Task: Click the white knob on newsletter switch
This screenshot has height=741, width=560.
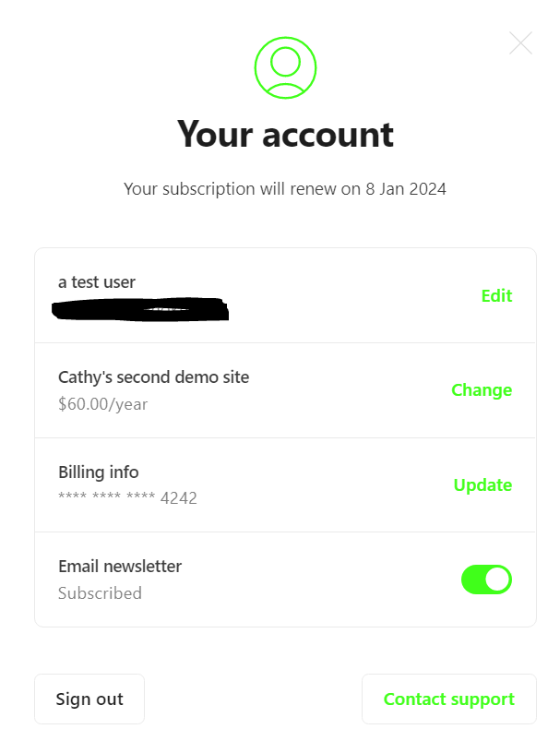Action: coord(497,580)
